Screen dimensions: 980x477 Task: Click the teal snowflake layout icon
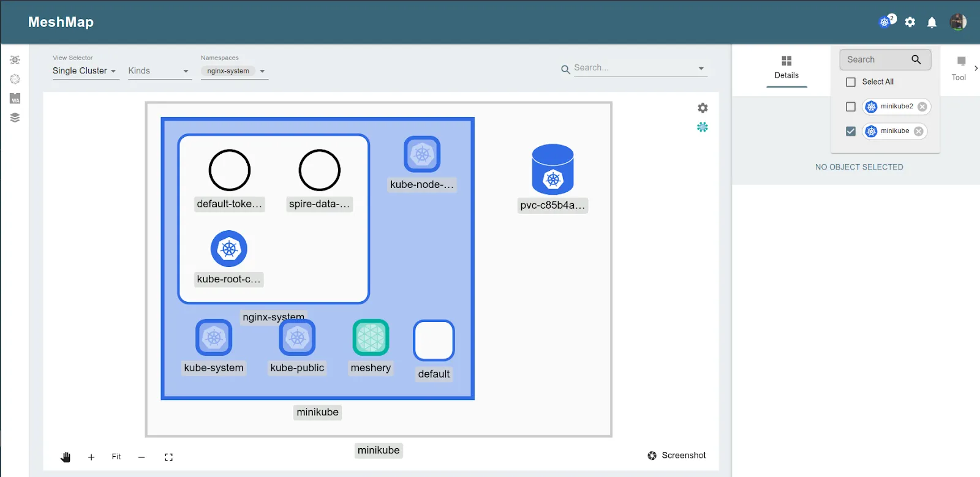703,127
